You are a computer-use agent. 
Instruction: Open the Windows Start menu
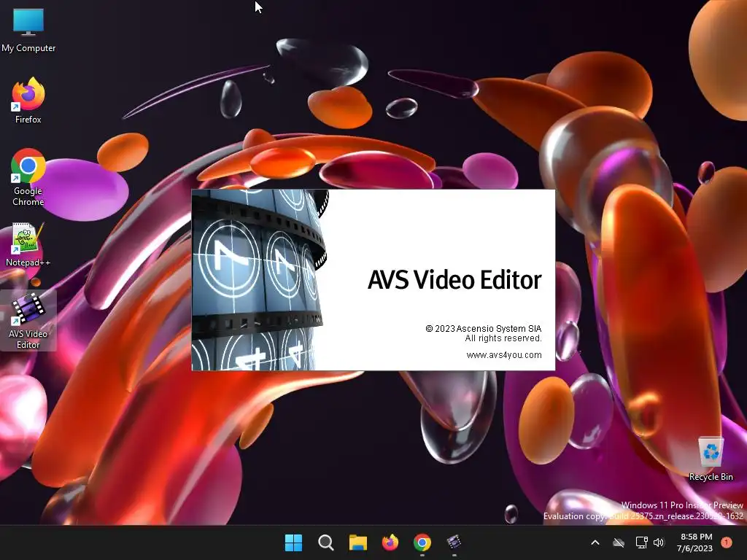point(293,542)
